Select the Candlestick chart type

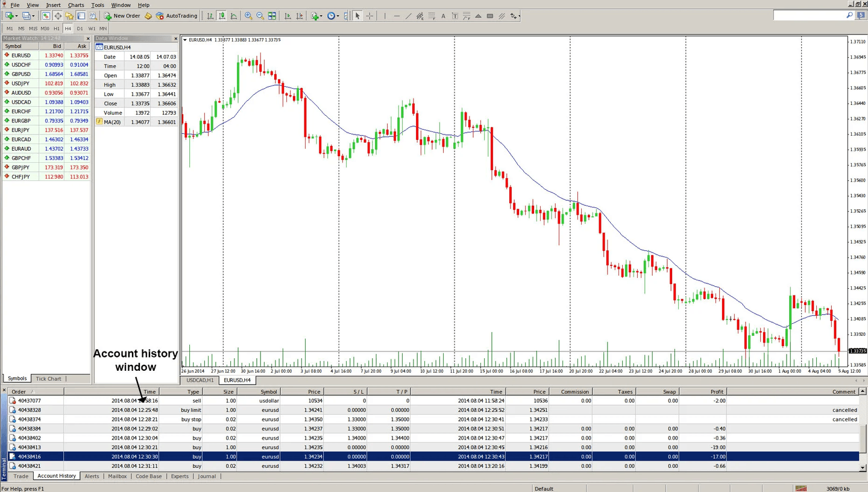point(222,16)
